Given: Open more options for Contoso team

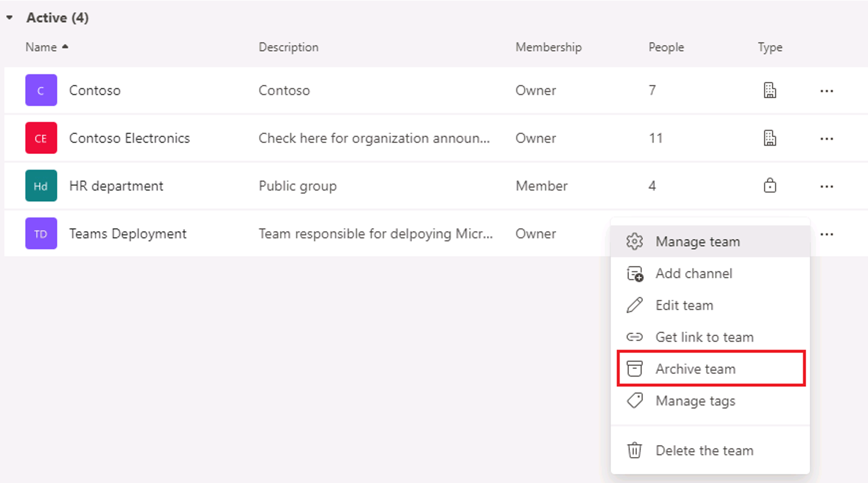Looking at the screenshot, I should point(827,91).
